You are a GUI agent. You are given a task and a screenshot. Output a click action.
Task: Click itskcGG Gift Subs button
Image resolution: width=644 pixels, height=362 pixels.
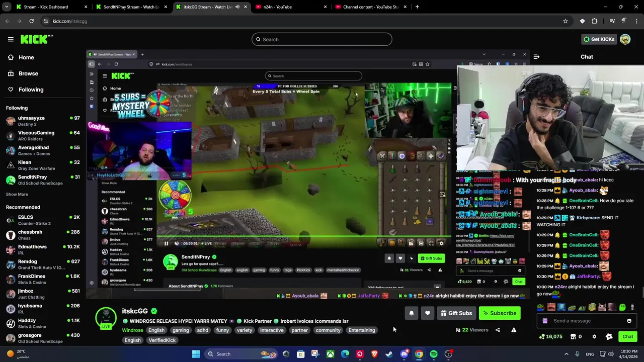point(456,313)
